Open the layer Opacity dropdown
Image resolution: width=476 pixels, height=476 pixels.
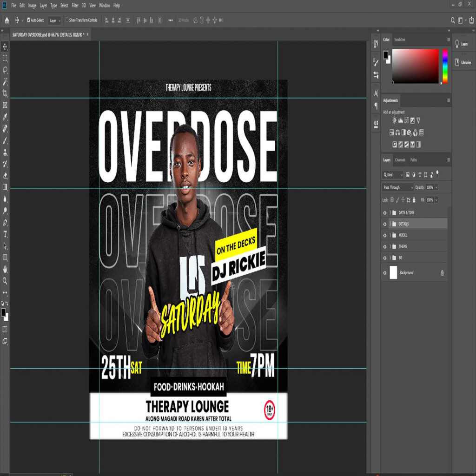pos(436,187)
